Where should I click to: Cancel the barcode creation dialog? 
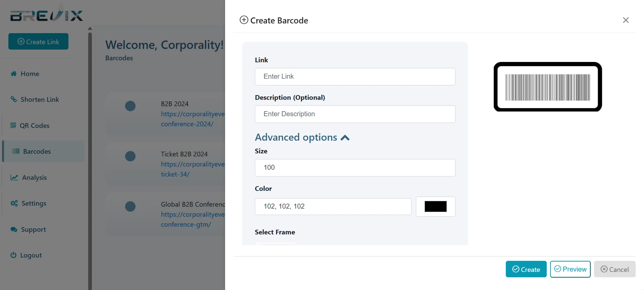614,269
